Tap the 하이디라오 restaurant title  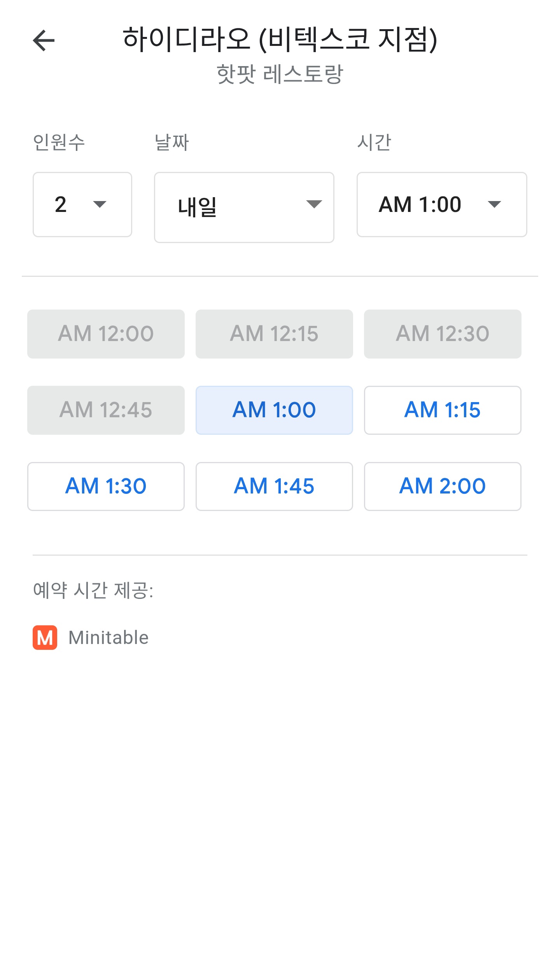coord(280,40)
